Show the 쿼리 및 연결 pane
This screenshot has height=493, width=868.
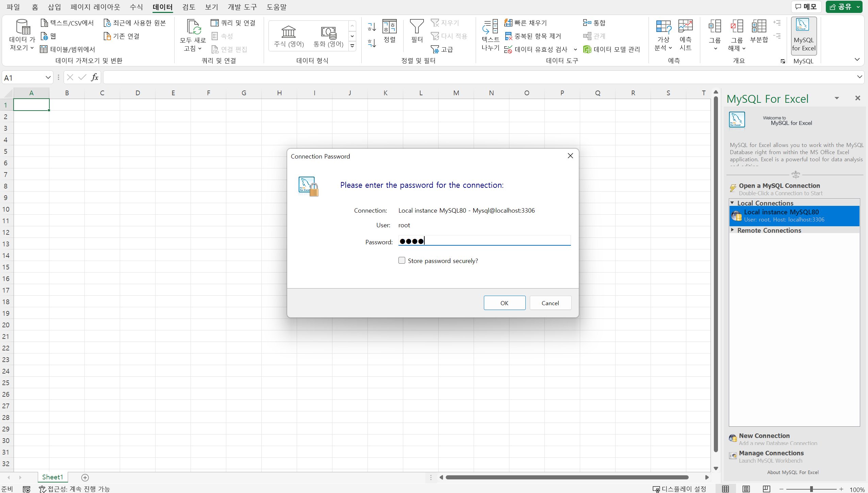233,23
